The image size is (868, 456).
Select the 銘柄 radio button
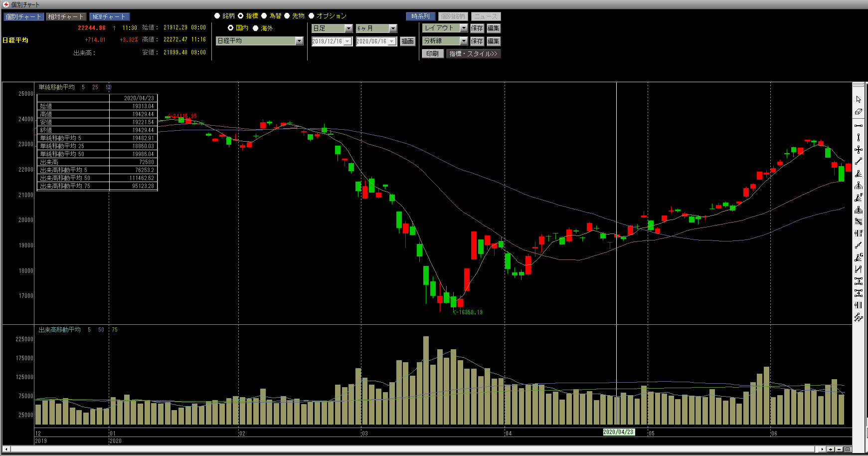(x=217, y=16)
